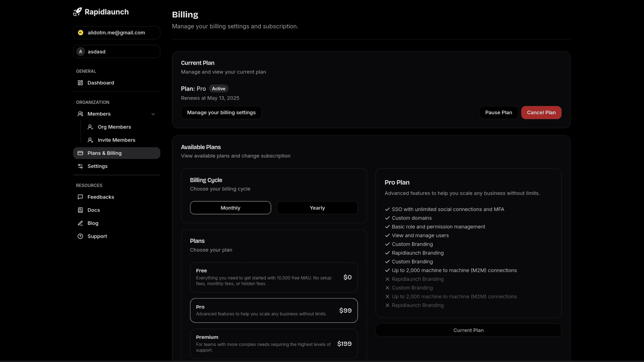This screenshot has height=362, width=644.
Task: Click the Support help circle icon
Action: click(80, 236)
